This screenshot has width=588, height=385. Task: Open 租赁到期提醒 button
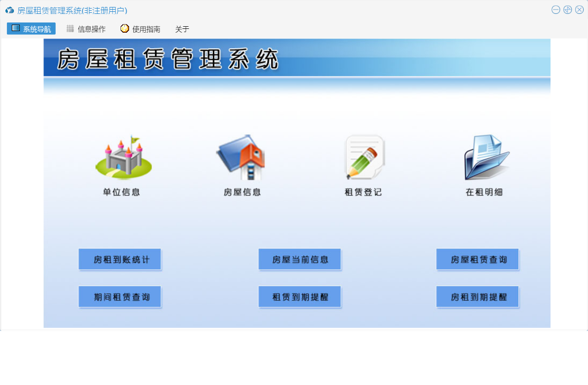click(300, 297)
